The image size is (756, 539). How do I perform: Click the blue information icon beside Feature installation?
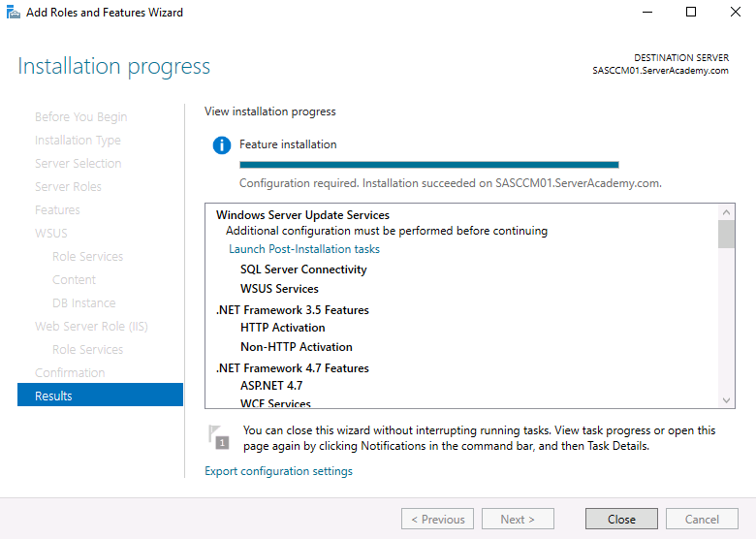222,145
